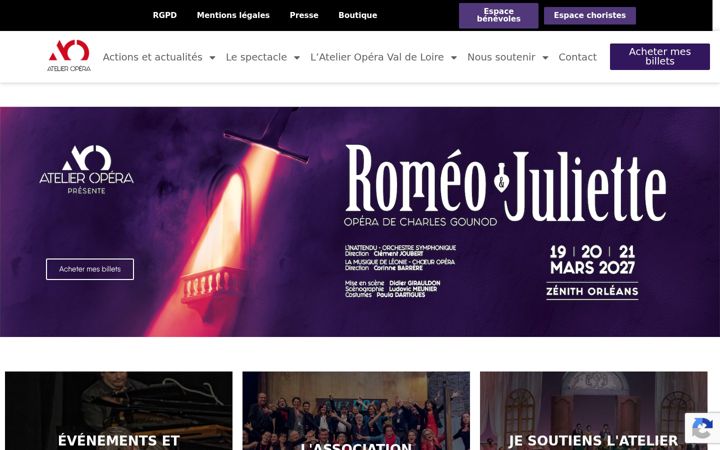Go to the Contact page

(x=577, y=57)
